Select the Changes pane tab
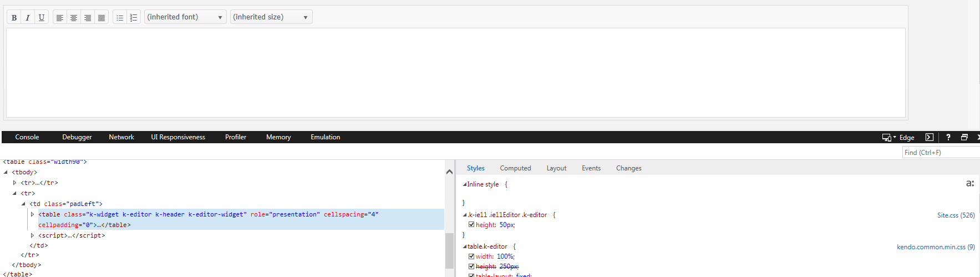980x277 pixels. click(x=629, y=168)
